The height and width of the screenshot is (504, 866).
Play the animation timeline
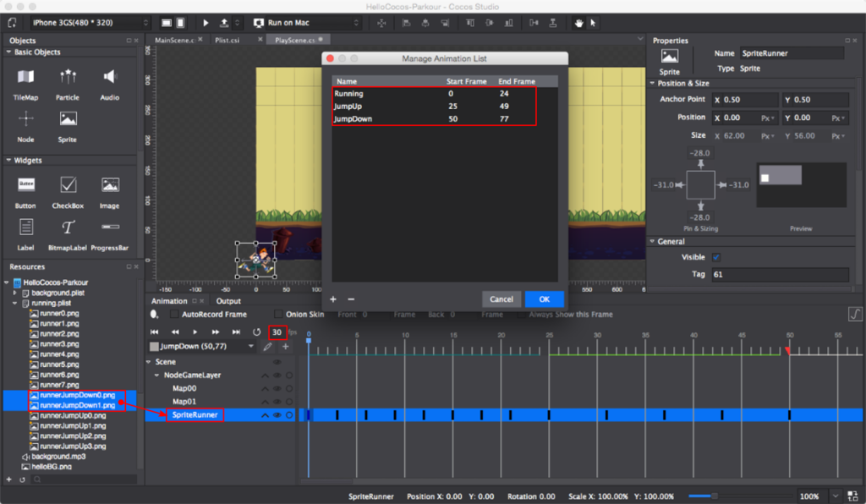(195, 331)
